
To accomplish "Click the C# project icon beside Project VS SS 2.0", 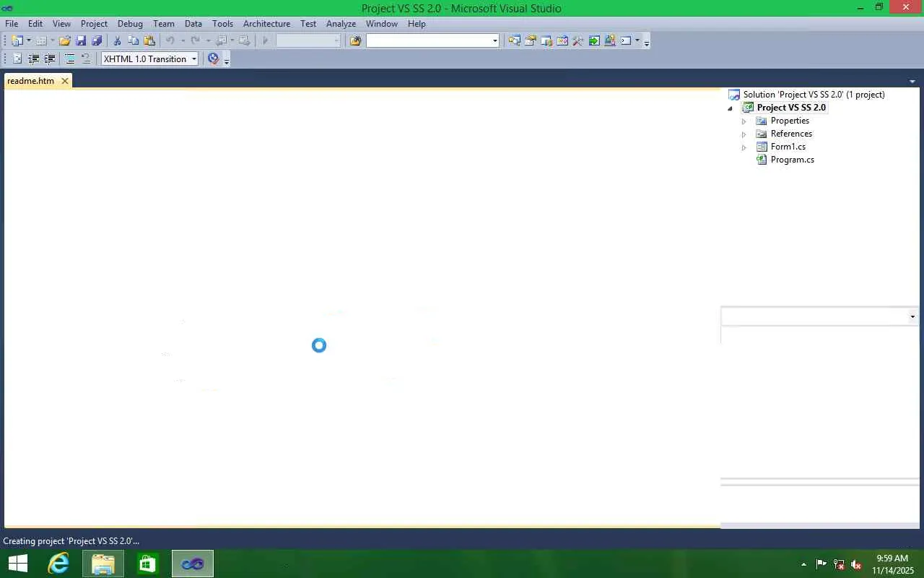I will point(749,108).
